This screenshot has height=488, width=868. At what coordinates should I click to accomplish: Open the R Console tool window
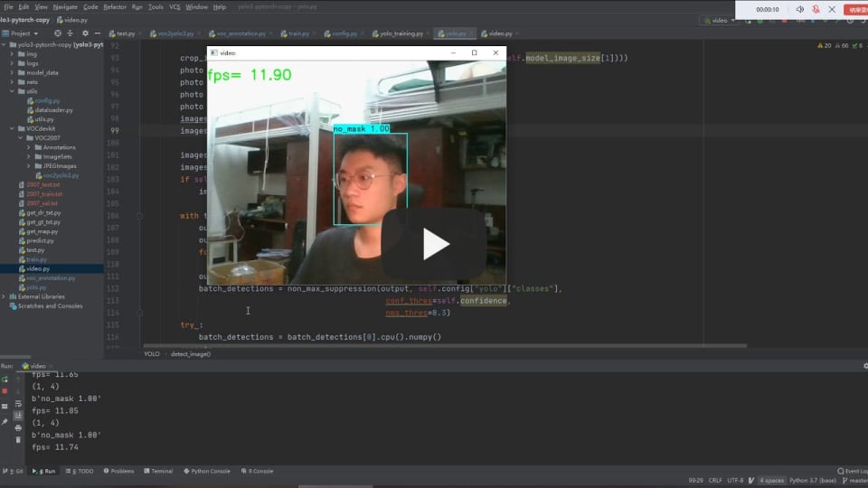click(x=258, y=472)
